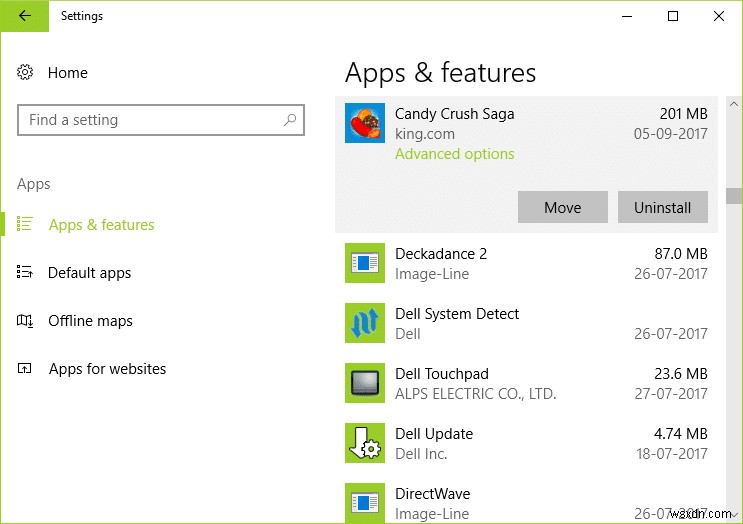Click the Dell System Detect app icon
743x524 pixels.
coord(364,323)
